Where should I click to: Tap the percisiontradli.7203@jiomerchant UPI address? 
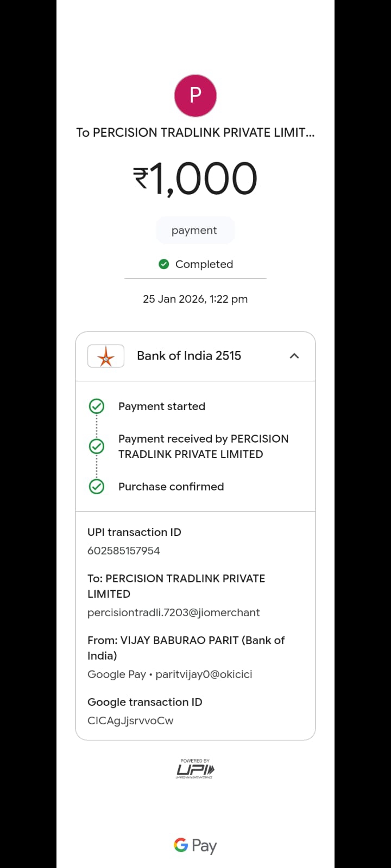(174, 612)
